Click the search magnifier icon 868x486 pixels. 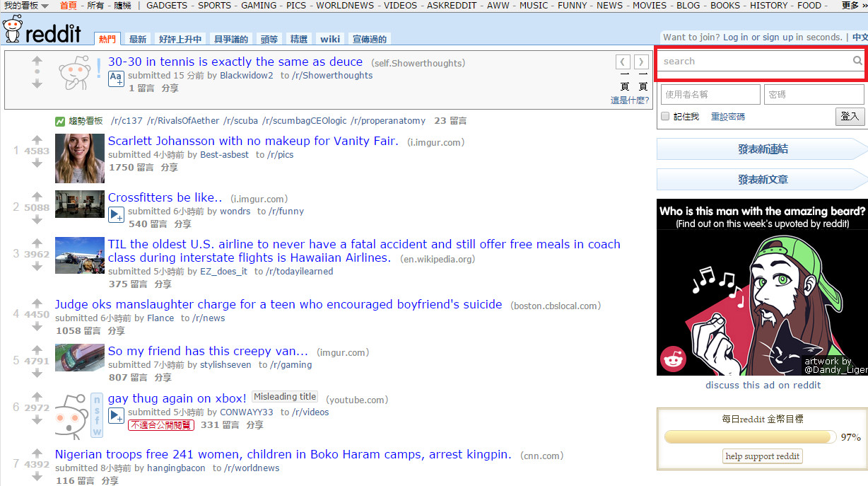(857, 61)
